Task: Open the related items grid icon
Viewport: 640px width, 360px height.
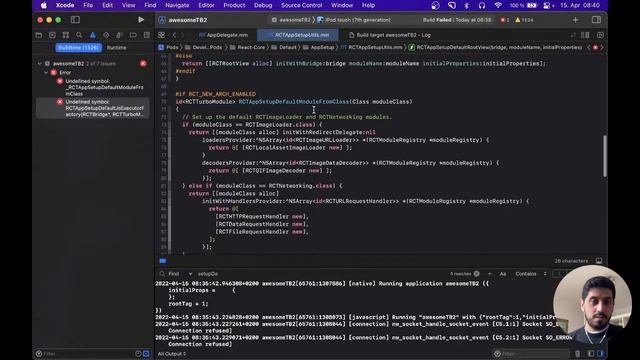Action: [x=162, y=35]
